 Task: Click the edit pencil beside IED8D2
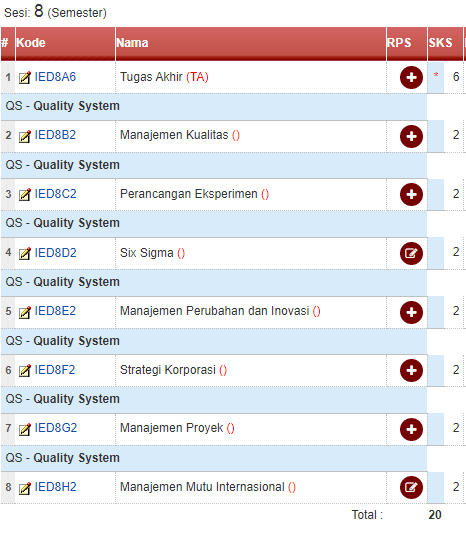click(x=25, y=253)
